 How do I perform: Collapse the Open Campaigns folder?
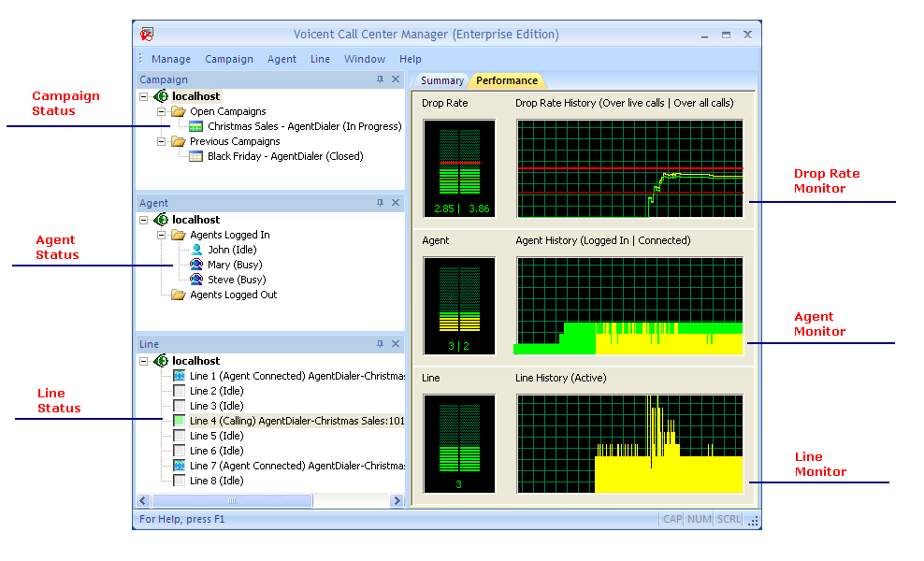tap(161, 111)
